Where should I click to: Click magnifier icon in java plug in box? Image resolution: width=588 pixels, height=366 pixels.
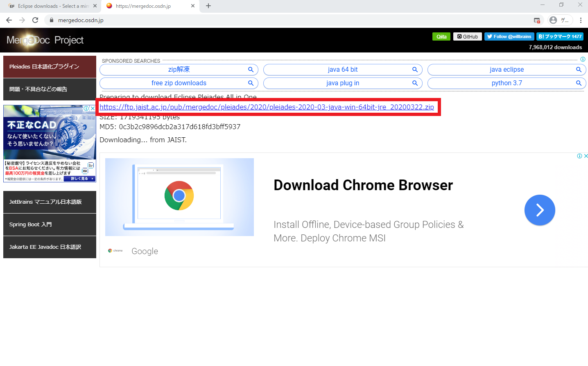pyautogui.click(x=415, y=83)
